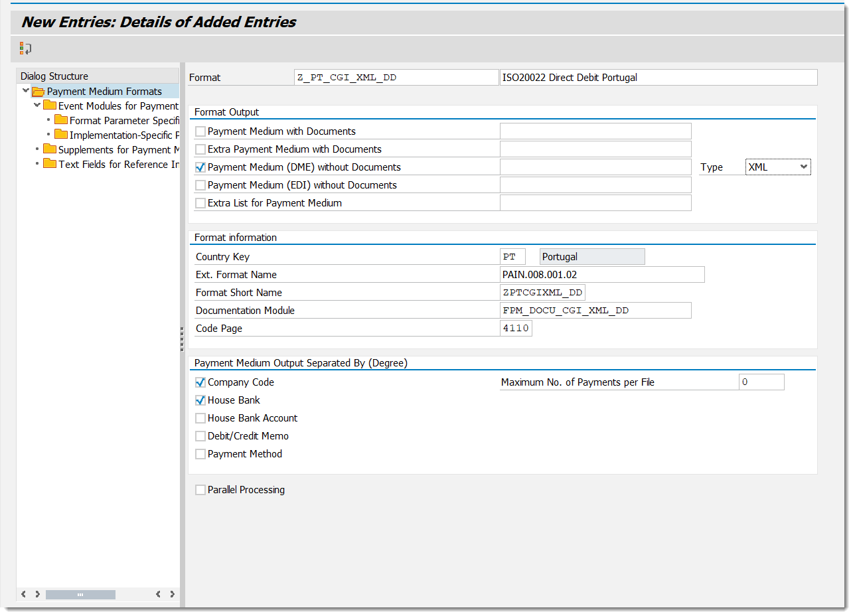853x616 pixels.
Task: Collapse the Payment Medium Formats tree node
Action: (26, 91)
